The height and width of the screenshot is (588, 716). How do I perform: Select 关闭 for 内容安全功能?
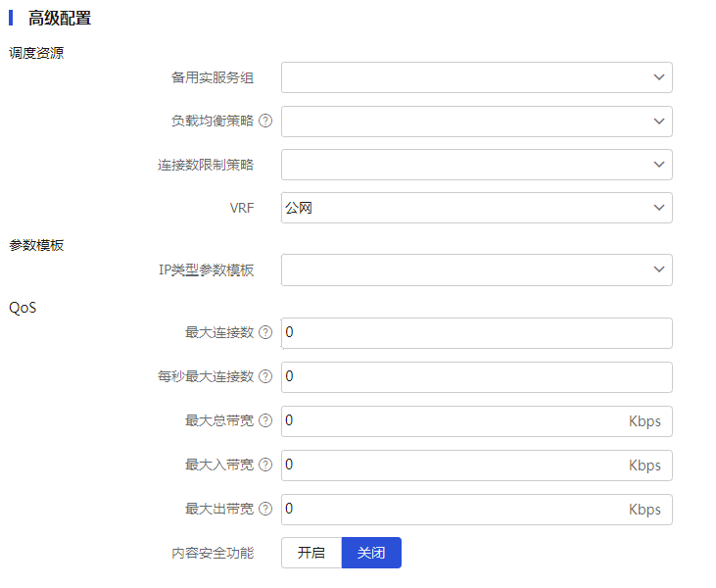(371, 553)
